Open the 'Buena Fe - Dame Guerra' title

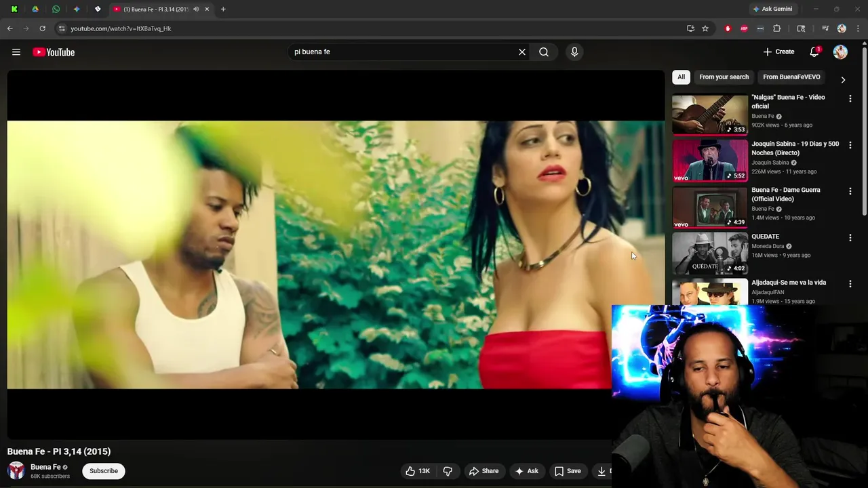(x=786, y=195)
